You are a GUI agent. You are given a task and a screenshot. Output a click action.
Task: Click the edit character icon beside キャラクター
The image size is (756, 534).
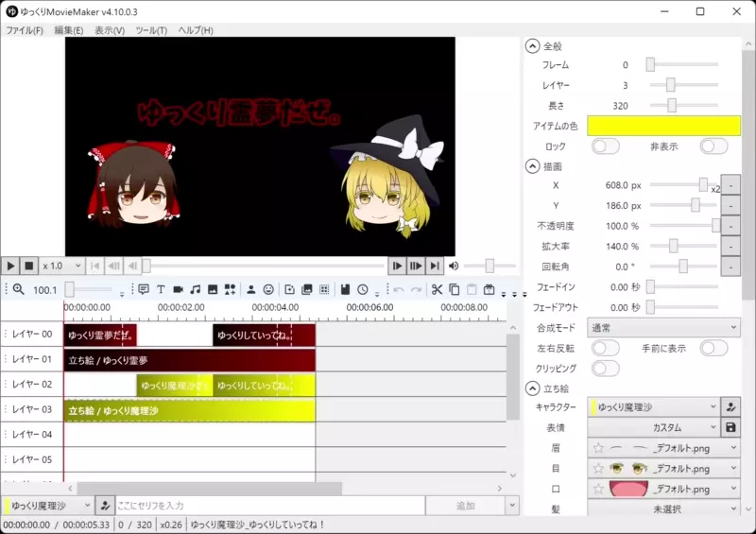pos(730,407)
